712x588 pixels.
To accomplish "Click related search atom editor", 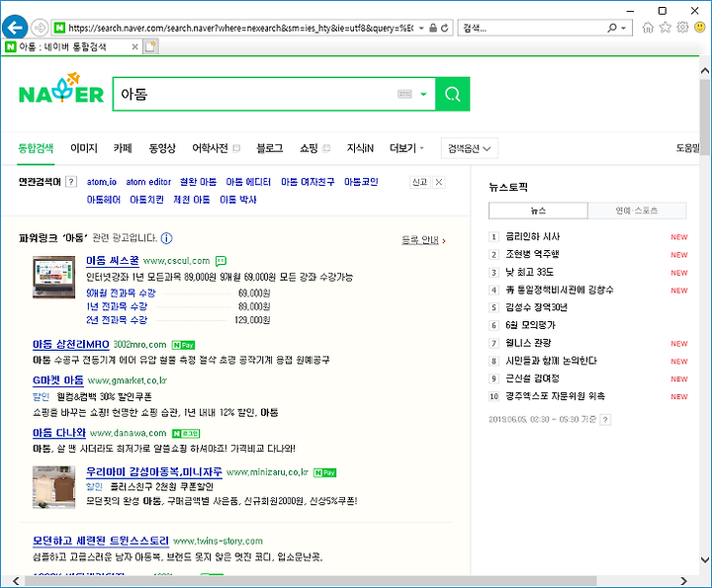I will tap(148, 182).
